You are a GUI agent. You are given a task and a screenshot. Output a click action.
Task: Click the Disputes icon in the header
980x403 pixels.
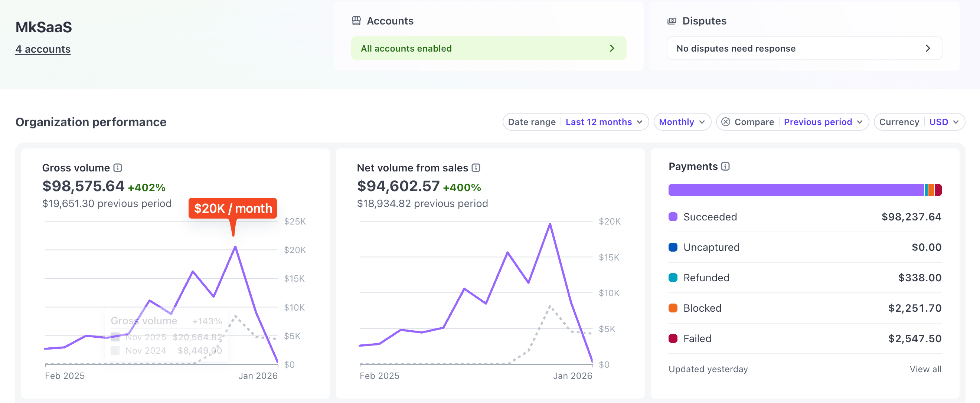[672, 21]
